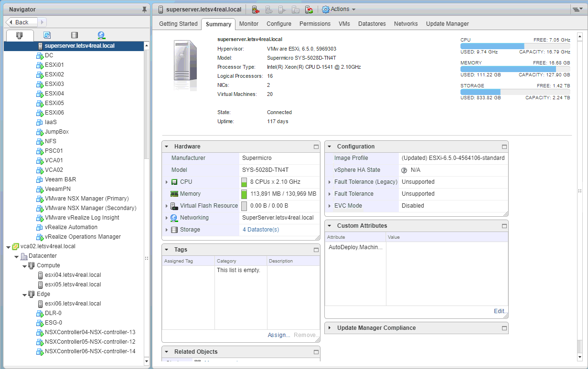
Task: Switch to VMs and Templates navigator view
Action: pos(47,35)
